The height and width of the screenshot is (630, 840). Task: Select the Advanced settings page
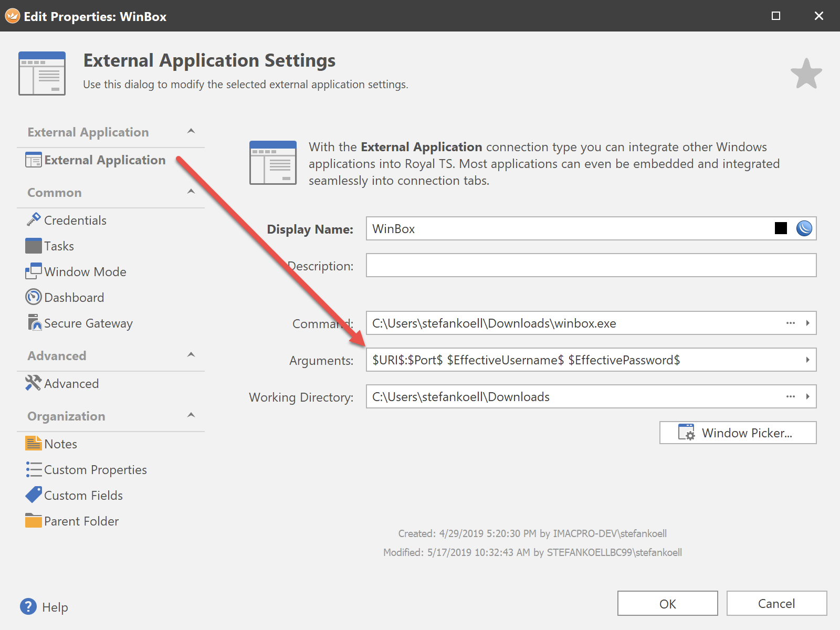point(71,384)
